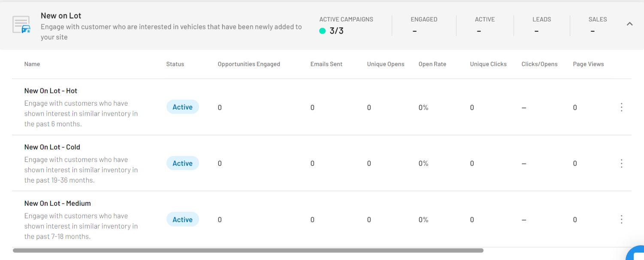Click the horizontal scrollbar under the table

248,250
